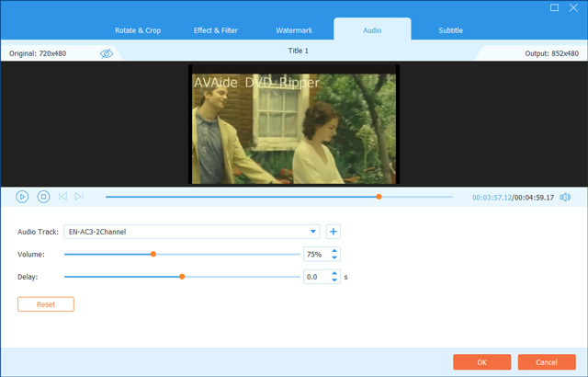
Task: Select the Audio tab
Action: click(x=372, y=30)
